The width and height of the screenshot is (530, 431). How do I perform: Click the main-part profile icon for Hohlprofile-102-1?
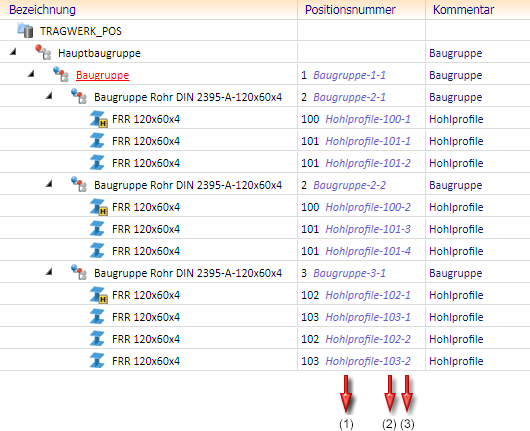(98, 295)
